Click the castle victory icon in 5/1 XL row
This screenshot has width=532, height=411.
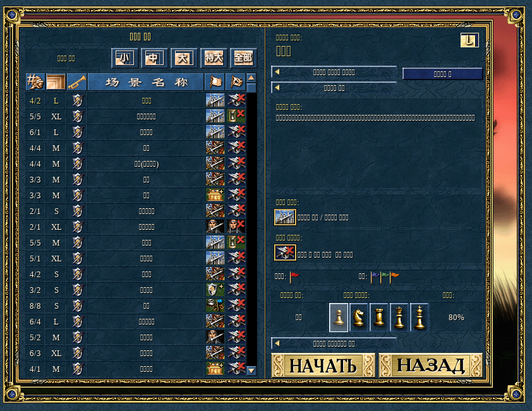tap(215, 258)
